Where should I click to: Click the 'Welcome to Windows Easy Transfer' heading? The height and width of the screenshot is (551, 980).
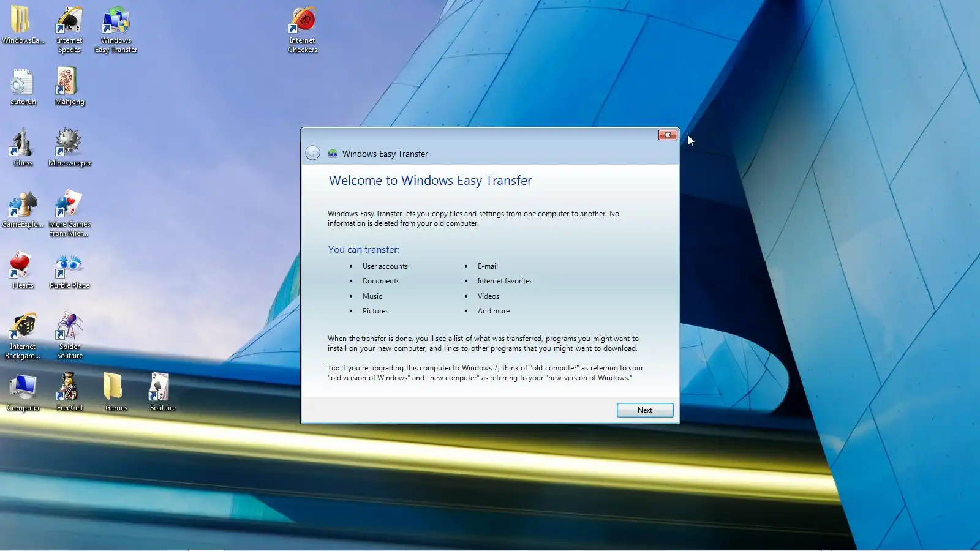(x=430, y=181)
